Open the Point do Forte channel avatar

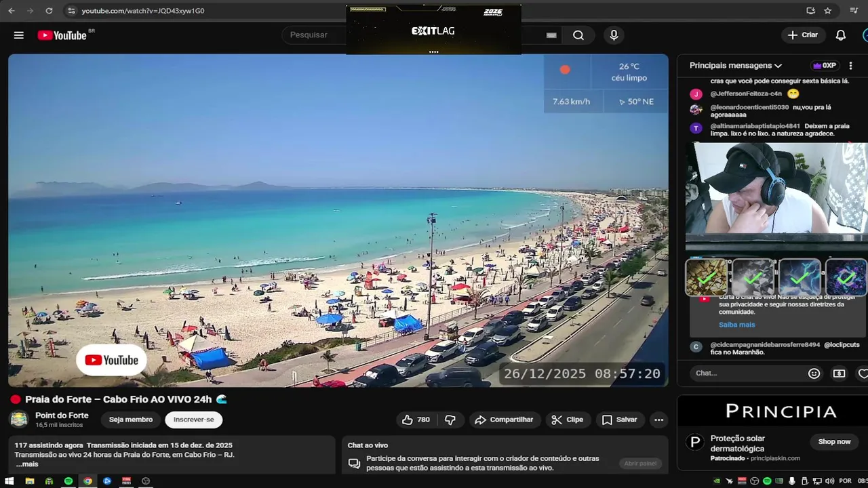coord(20,420)
